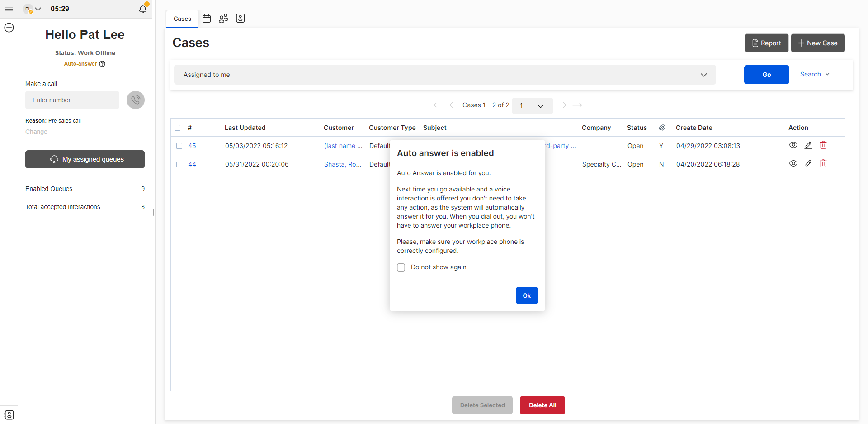Click the phone dial button

(136, 100)
